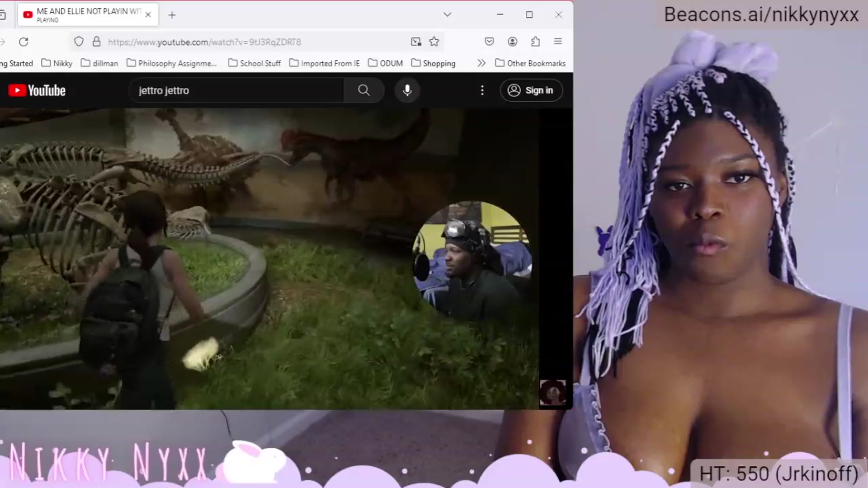Click the YouTube video player area

coord(269,258)
